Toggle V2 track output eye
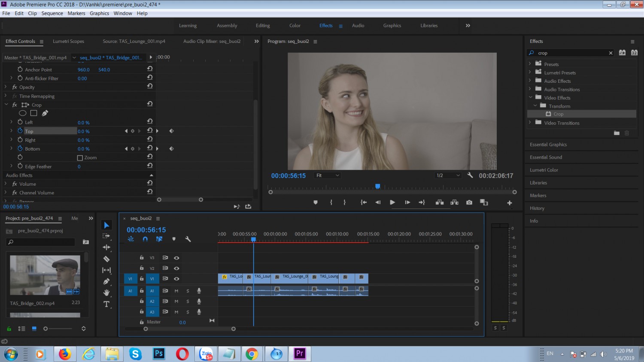The height and width of the screenshot is (362, 644). coord(176,268)
